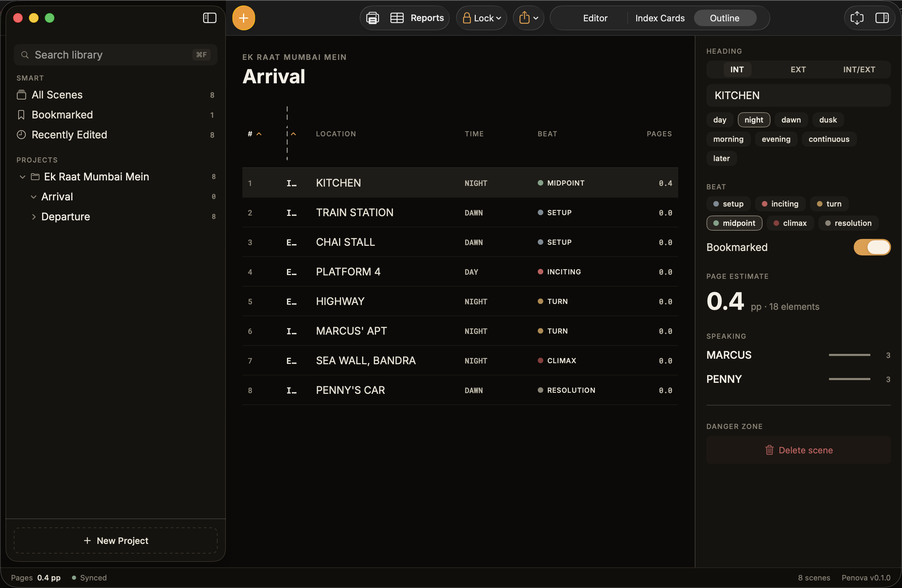
Task: Click the Reports button label
Action: pos(427,18)
